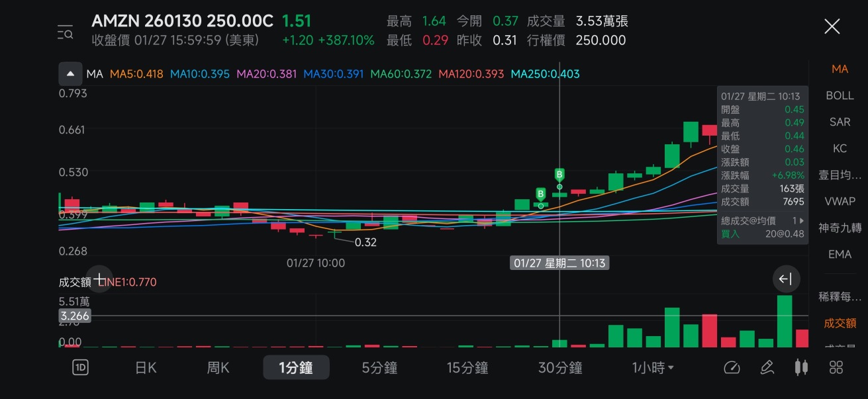Viewport: 868px width, 399px height.
Task: Click the MA250:0.403 legend value
Action: 545,74
